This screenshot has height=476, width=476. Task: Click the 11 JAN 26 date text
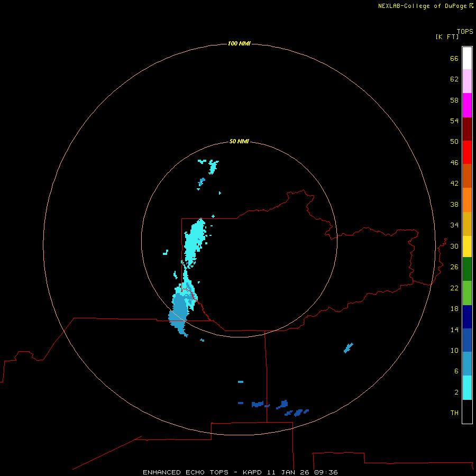(289, 472)
